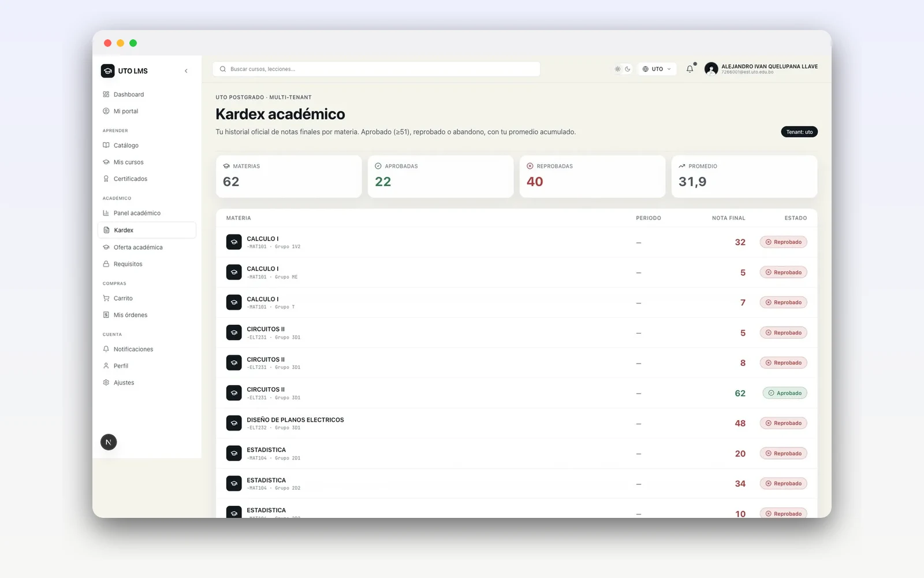
Task: Click the DISEÑO DE PLANOS ELECTRICOS title
Action: 295,420
